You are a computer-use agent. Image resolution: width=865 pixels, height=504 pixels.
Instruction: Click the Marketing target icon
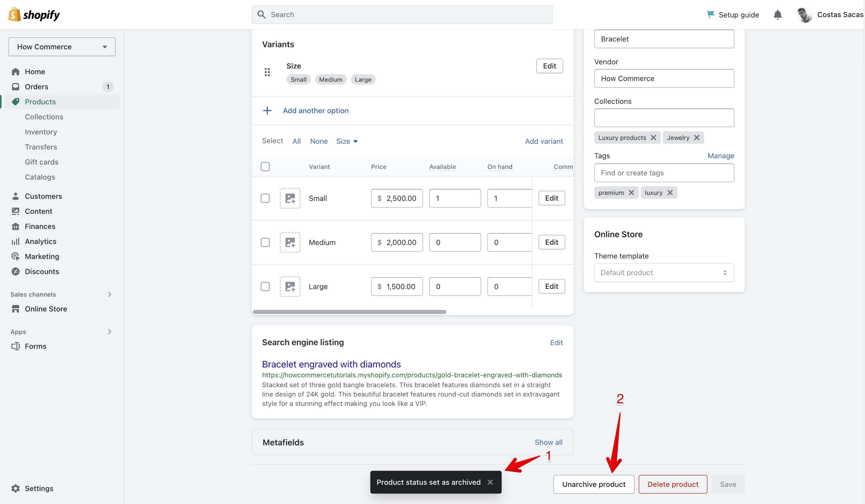point(15,257)
